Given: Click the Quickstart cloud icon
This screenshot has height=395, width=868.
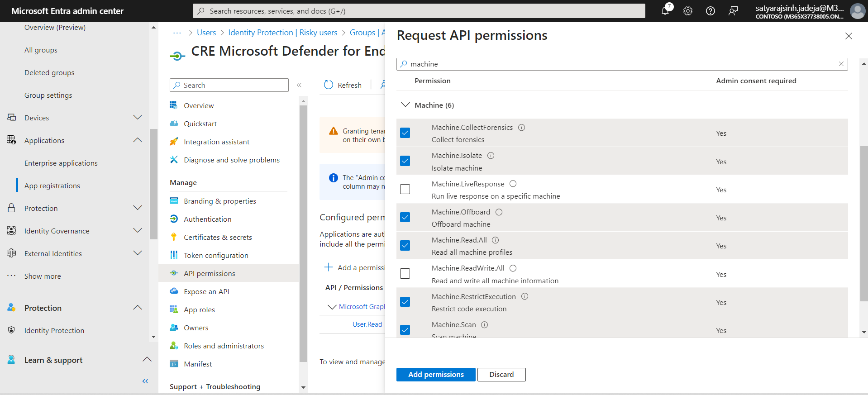Looking at the screenshot, I should pos(174,124).
